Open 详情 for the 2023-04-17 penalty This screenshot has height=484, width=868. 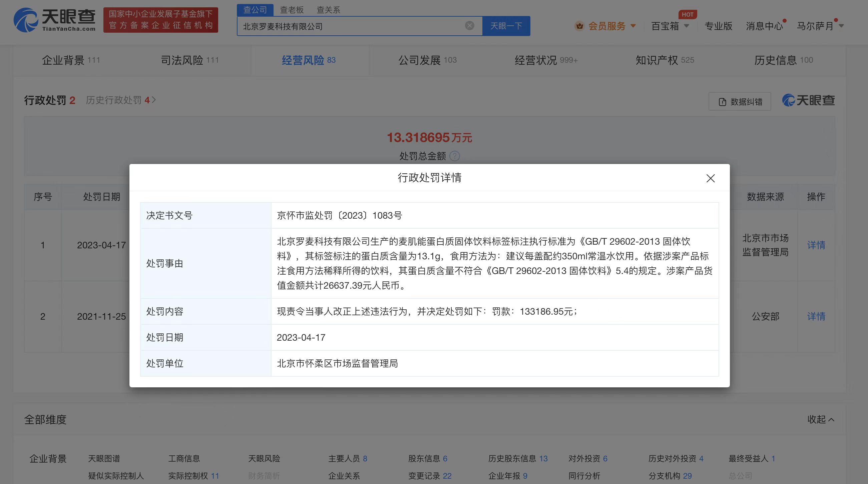tap(816, 245)
